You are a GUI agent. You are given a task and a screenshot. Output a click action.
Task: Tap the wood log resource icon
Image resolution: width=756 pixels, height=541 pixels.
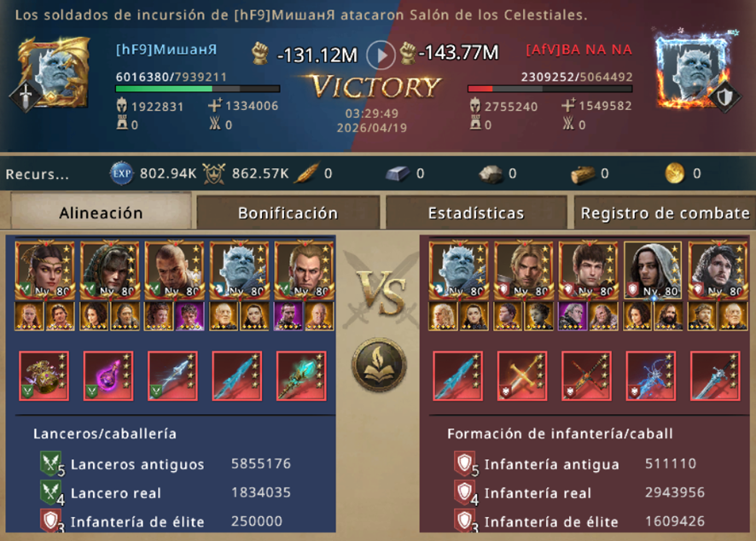(583, 174)
